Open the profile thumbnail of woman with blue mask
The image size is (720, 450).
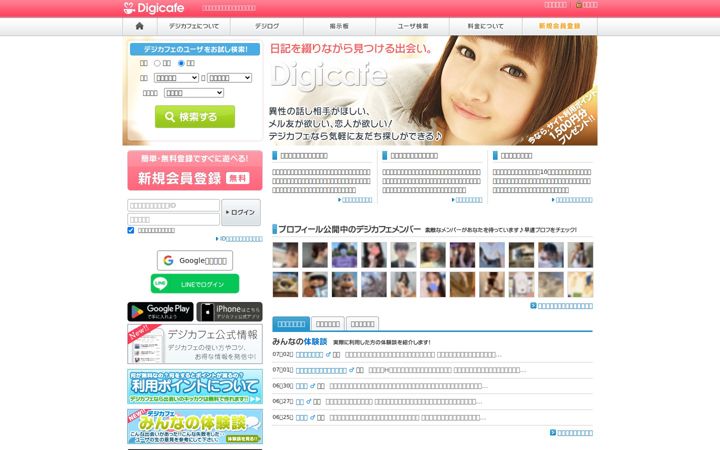[433, 284]
